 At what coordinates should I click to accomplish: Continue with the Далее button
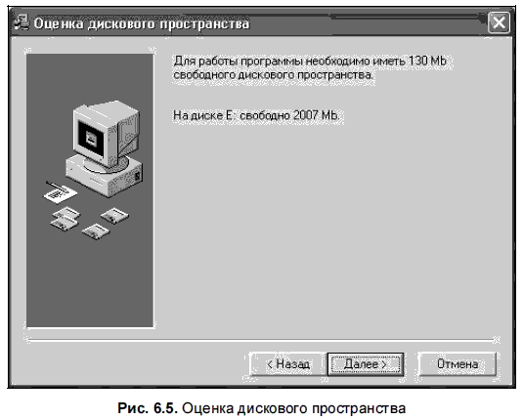(x=366, y=364)
